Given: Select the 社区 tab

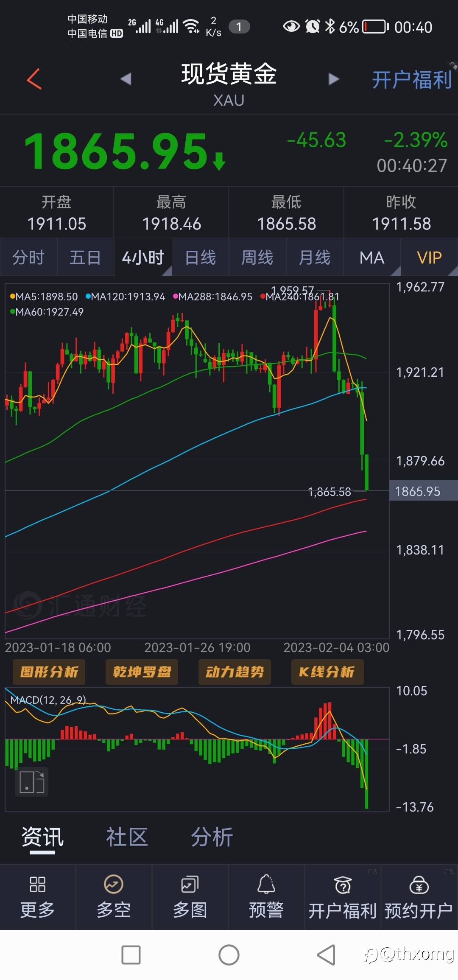Looking at the screenshot, I should tap(127, 837).
